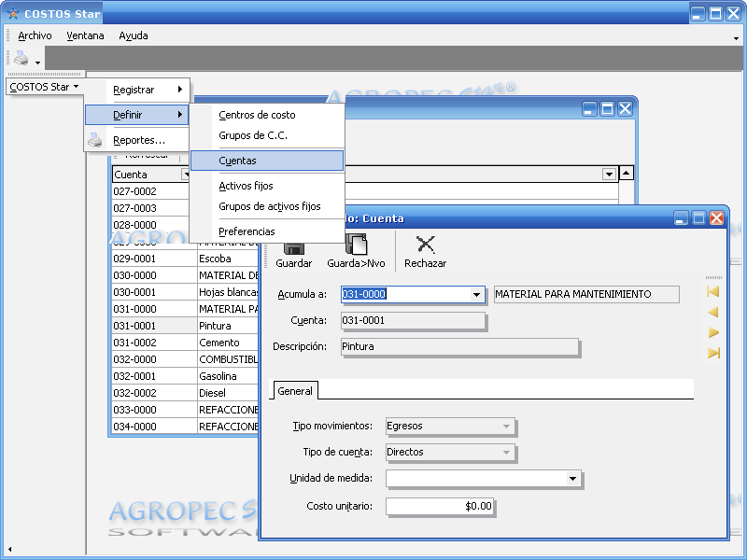The height and width of the screenshot is (560, 747).
Task: Select account cell 030-0000
Action: click(x=154, y=275)
